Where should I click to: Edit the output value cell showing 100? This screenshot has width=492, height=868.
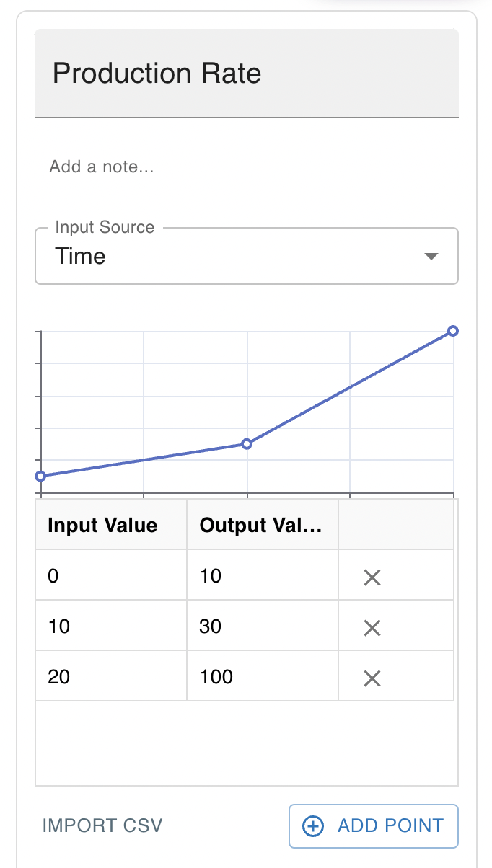[263, 676]
